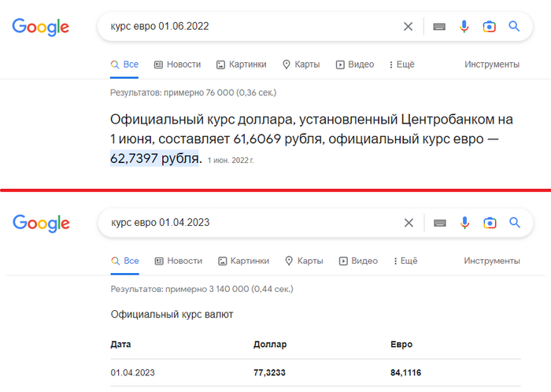Screen dimensions: 551x392
Task: Click bottom Инструменты button
Action: 492,261
